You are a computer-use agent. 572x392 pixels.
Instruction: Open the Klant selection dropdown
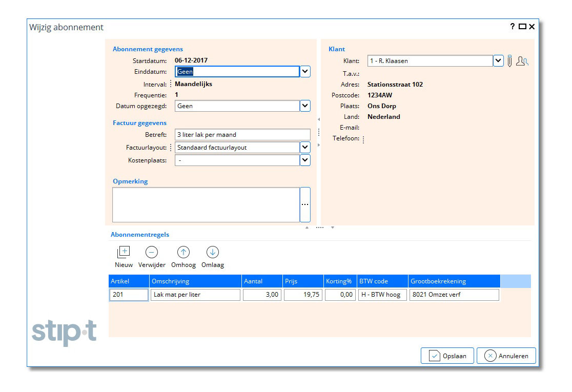pos(498,61)
